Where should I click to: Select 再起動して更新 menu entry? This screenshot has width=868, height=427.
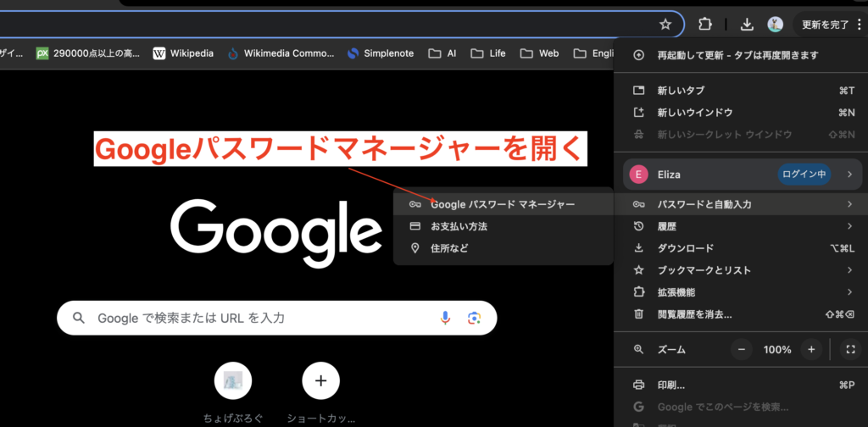tap(741, 55)
